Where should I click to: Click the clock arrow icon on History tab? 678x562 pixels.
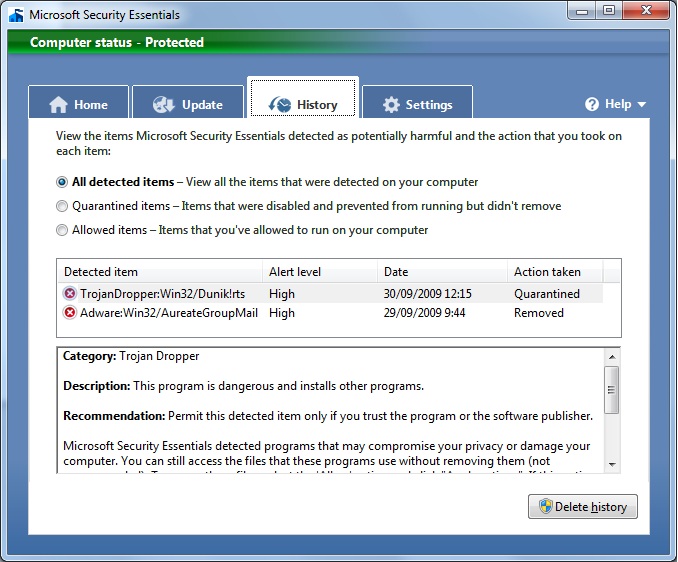(x=280, y=105)
